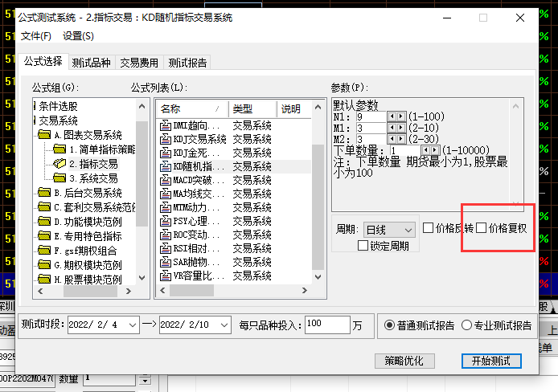Click the 下单数量 value field
The height and width of the screenshot is (392, 558).
click(405, 150)
